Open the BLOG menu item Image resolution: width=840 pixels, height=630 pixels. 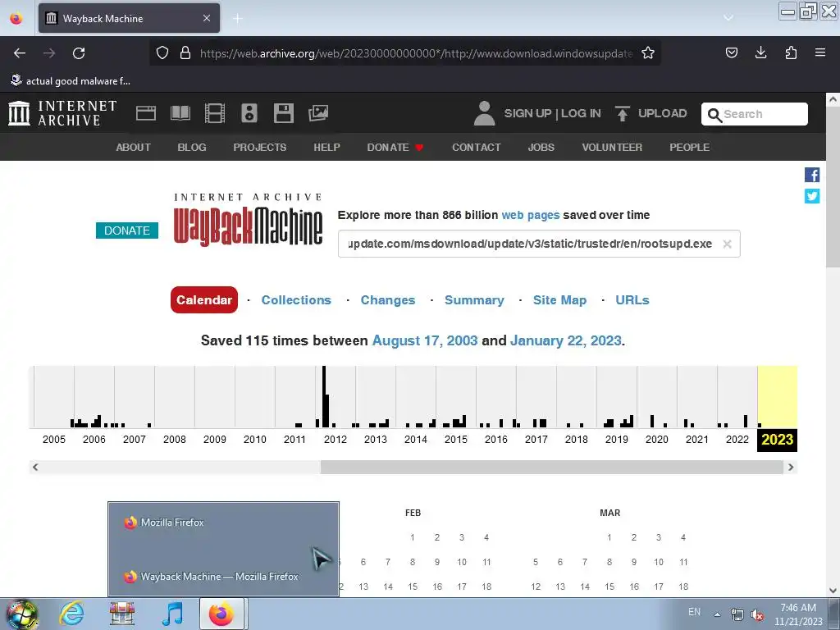(192, 148)
